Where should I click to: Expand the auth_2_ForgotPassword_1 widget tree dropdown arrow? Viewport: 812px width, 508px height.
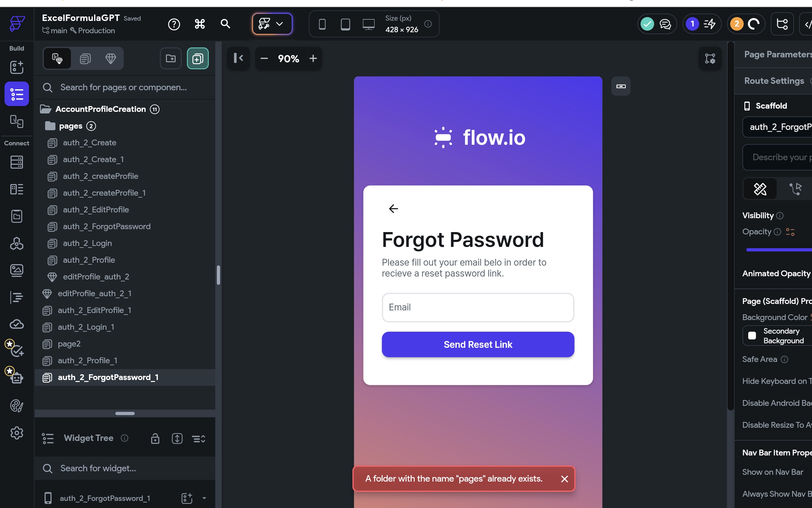(x=204, y=498)
